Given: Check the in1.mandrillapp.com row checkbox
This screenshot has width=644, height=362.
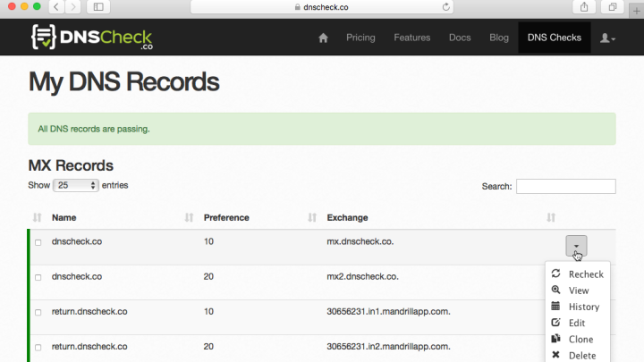Looking at the screenshot, I should pyautogui.click(x=38, y=312).
